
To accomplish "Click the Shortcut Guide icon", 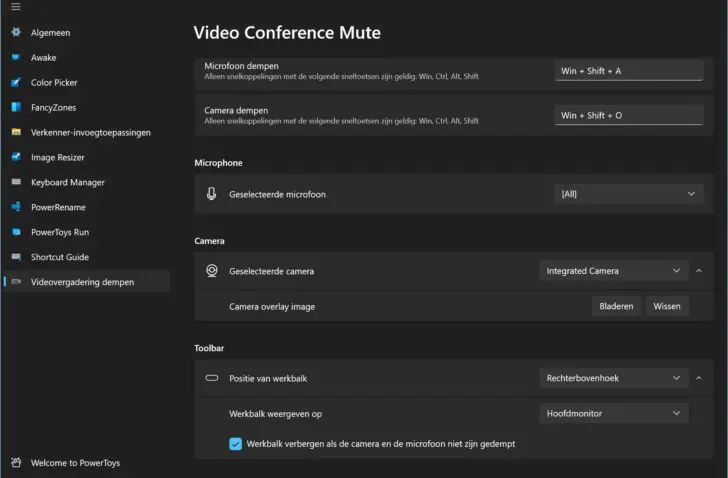I will (16, 257).
